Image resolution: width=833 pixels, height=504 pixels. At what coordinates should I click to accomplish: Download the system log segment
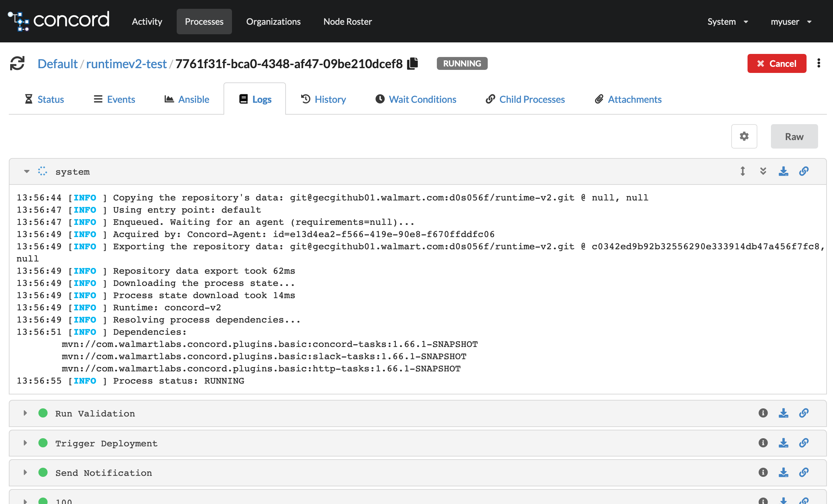[783, 171]
